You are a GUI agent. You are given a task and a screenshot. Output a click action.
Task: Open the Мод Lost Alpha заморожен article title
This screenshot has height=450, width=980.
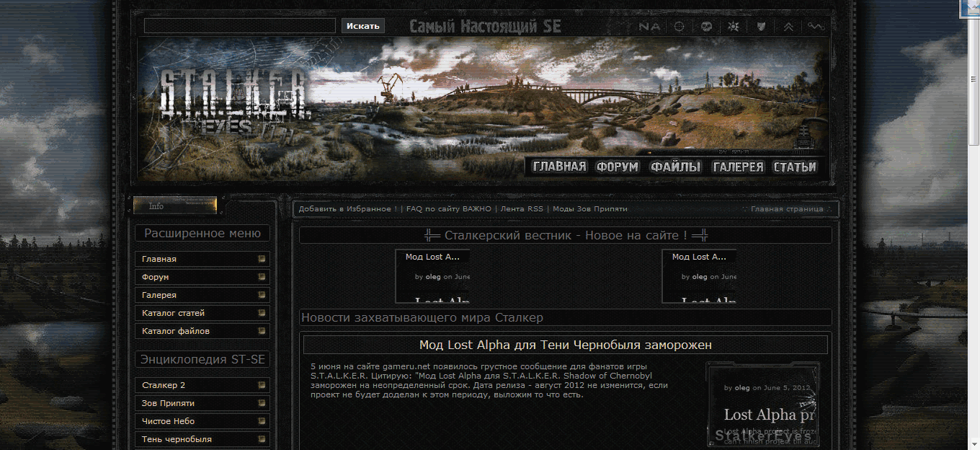pyautogui.click(x=566, y=345)
